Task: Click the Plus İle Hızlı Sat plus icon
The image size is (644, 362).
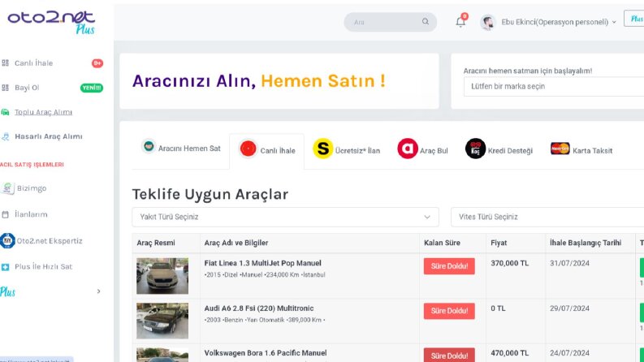Action: (6, 267)
